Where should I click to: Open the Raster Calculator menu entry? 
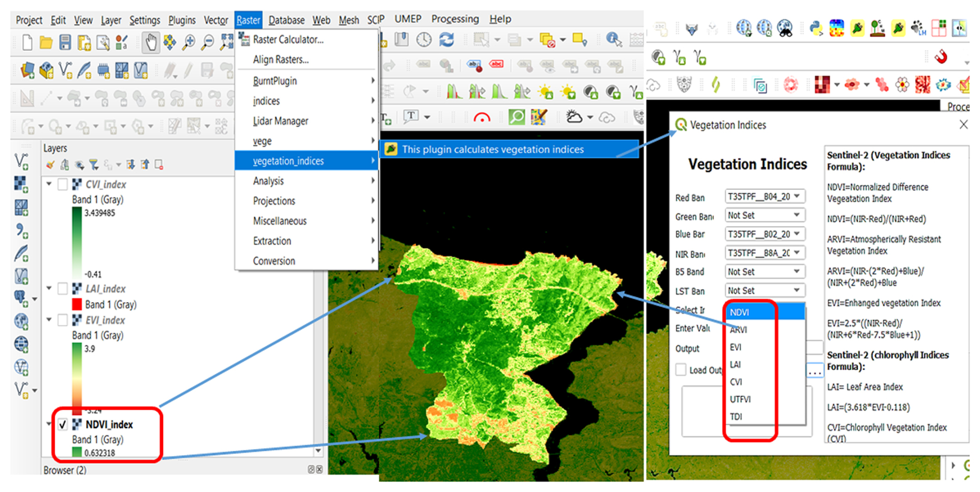[x=288, y=39]
